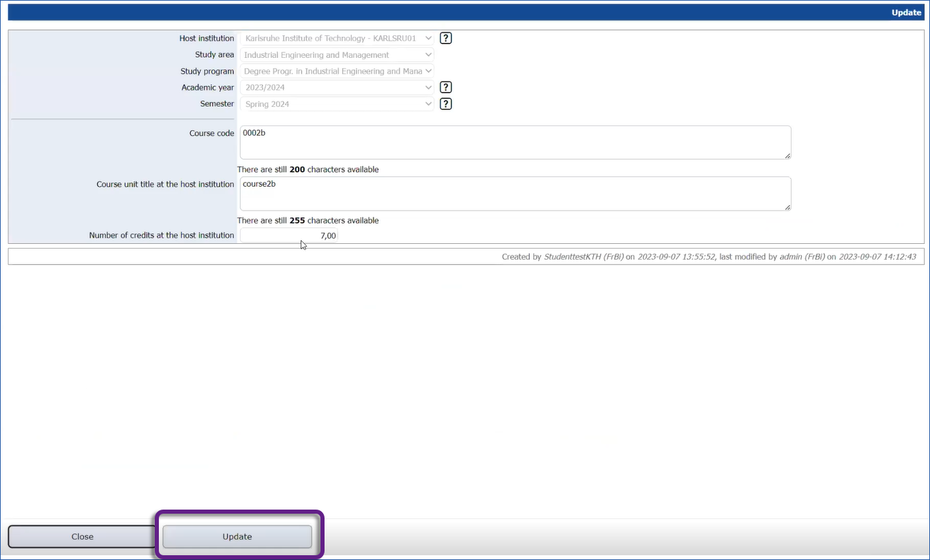Click the Number of credits label
The width and height of the screenshot is (930, 560).
point(162,236)
